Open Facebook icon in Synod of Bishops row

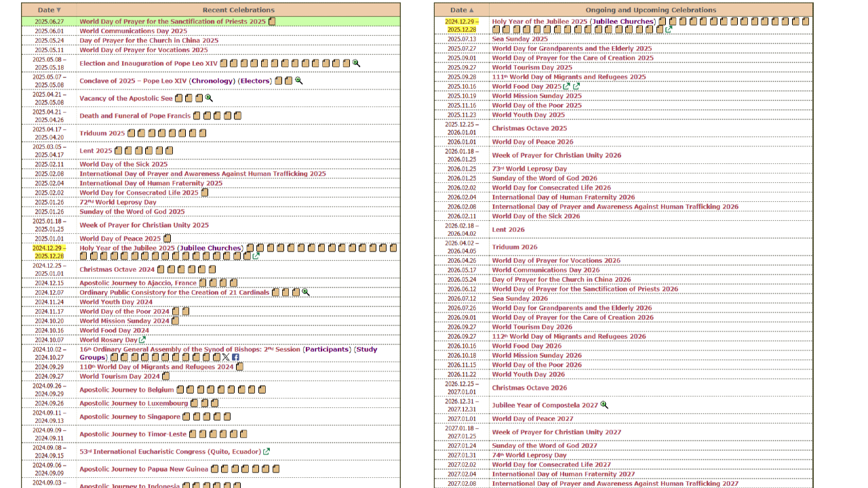235,357
